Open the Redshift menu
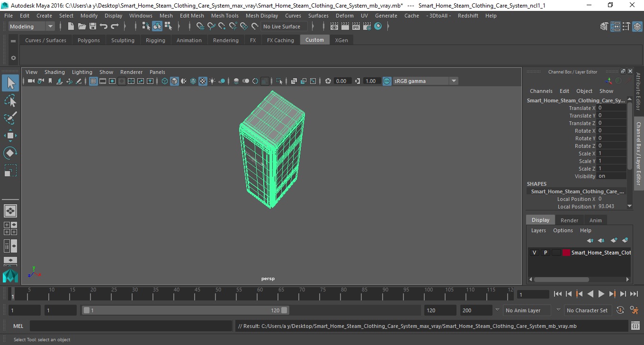 pos(468,16)
